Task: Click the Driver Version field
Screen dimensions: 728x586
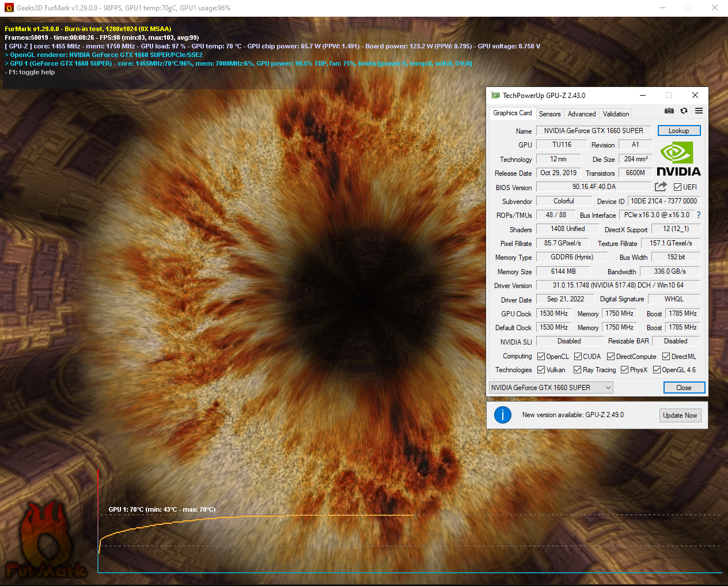Action: 617,285
